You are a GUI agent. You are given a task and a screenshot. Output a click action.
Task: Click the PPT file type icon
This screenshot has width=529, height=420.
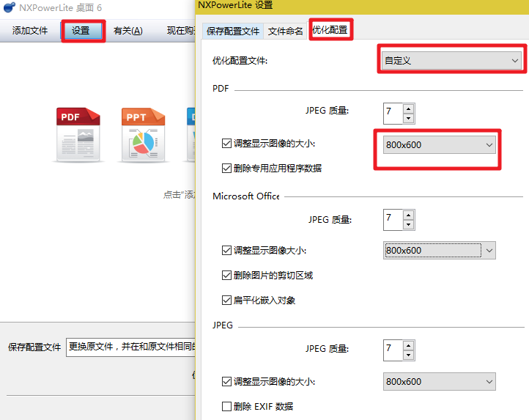point(143,134)
